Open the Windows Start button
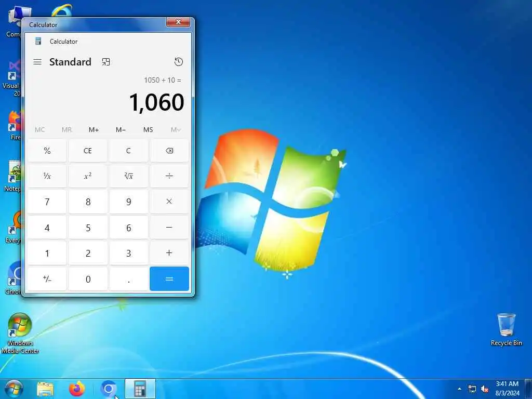532x399 pixels. click(14, 389)
